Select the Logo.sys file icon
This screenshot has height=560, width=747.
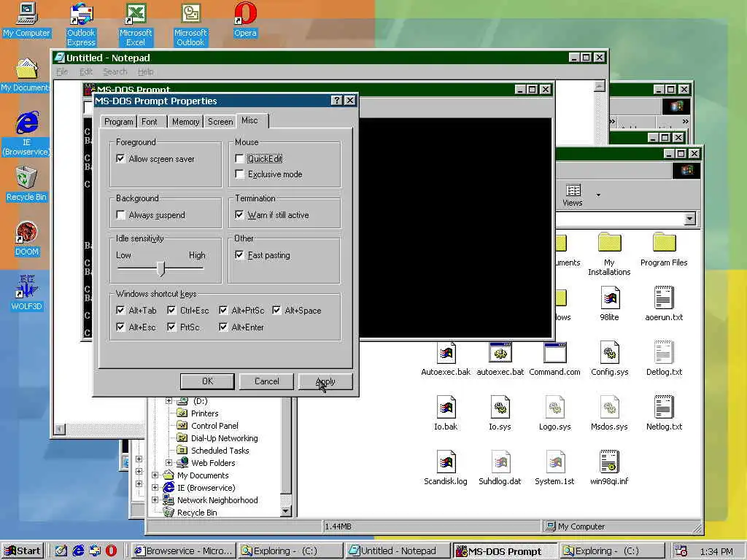(x=554, y=413)
